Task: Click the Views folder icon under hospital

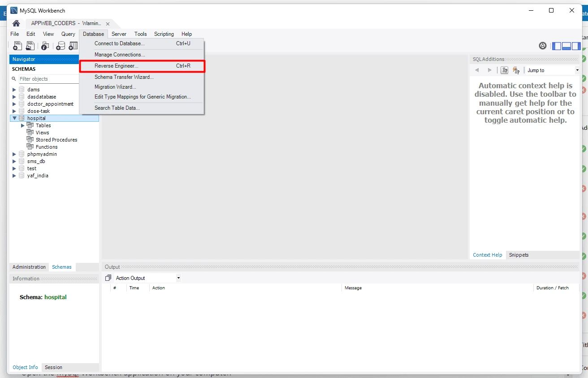Action: (x=30, y=133)
